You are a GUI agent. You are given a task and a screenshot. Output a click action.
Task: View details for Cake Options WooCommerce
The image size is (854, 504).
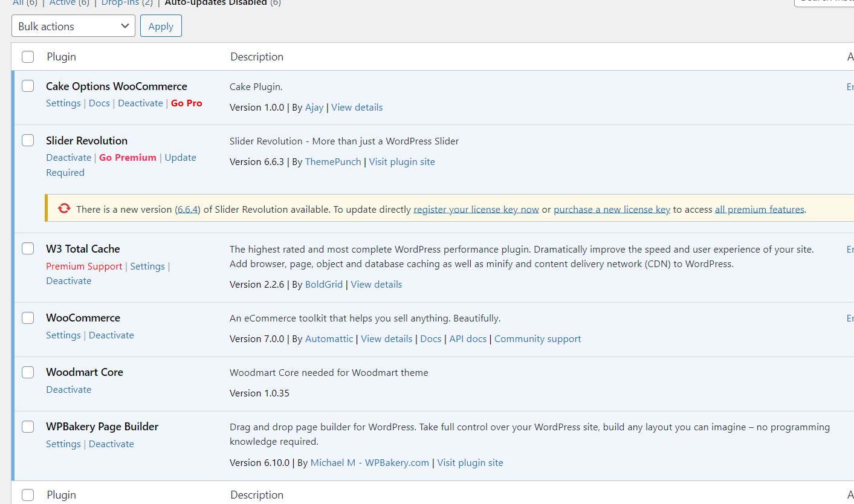[357, 108]
